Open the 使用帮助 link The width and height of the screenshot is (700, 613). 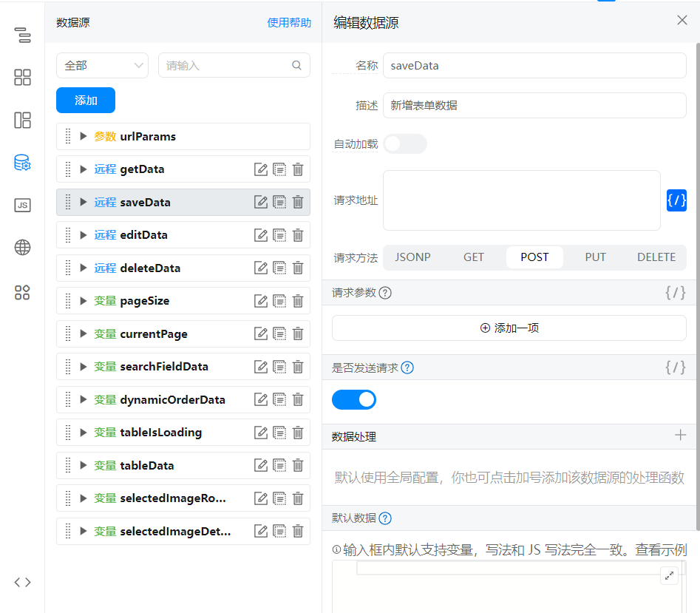[x=289, y=23]
